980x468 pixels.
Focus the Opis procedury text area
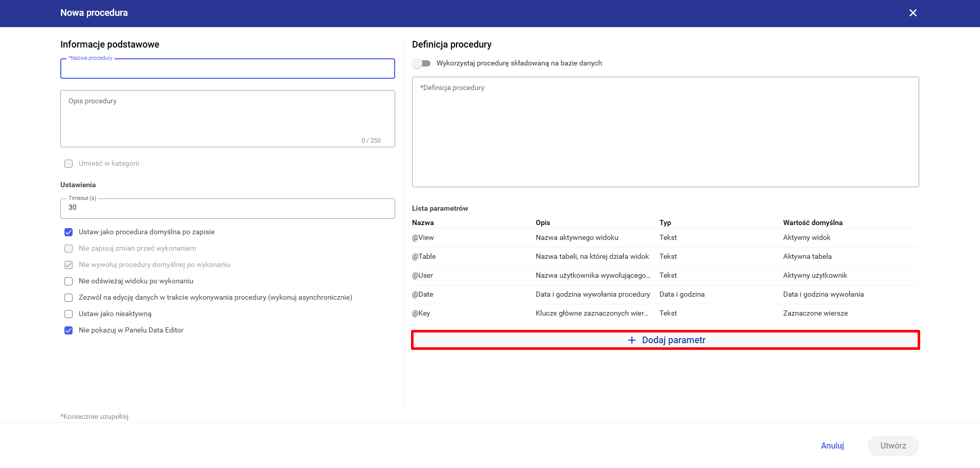(227, 119)
